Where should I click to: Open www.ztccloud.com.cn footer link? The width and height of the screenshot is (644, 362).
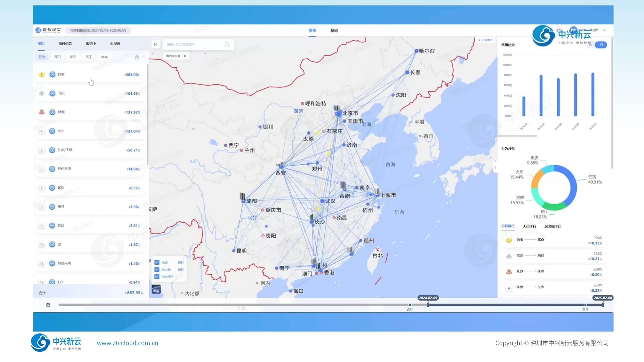point(128,343)
